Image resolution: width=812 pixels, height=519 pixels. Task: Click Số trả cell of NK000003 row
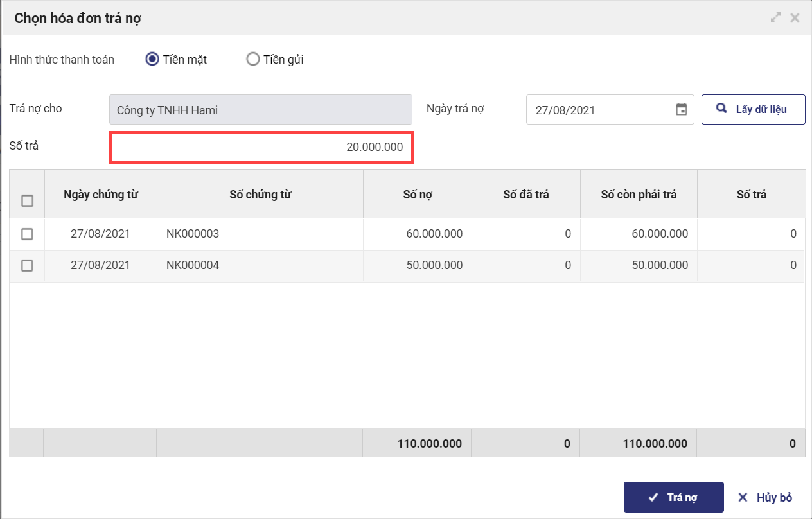click(751, 234)
